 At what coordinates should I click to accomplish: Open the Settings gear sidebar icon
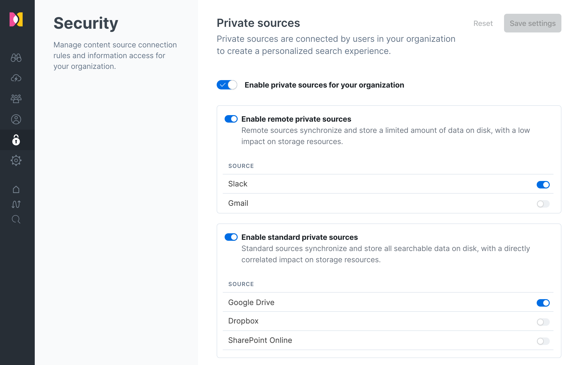pos(16,160)
